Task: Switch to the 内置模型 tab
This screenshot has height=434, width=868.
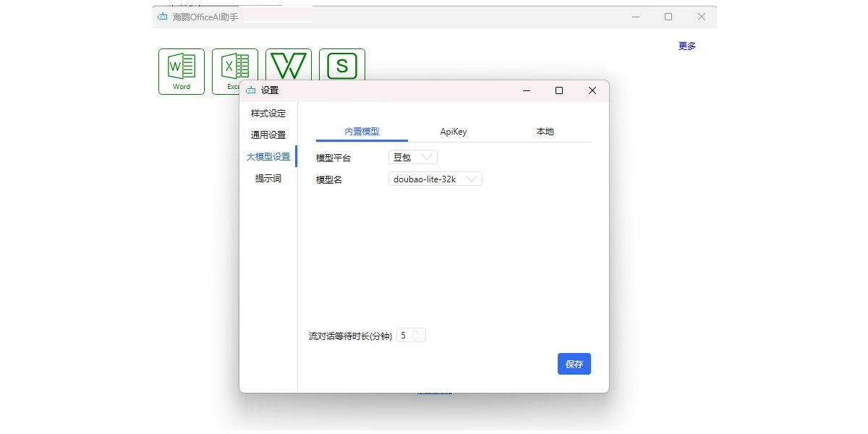Action: point(362,132)
